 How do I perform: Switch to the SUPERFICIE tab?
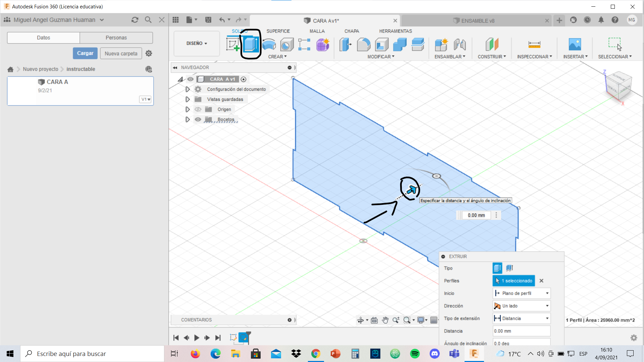tap(278, 31)
